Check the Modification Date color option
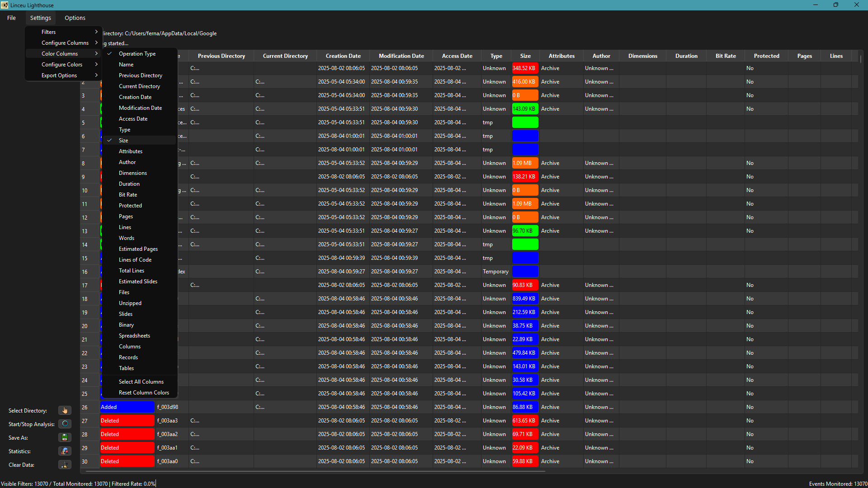This screenshot has height=488, width=868. point(140,108)
